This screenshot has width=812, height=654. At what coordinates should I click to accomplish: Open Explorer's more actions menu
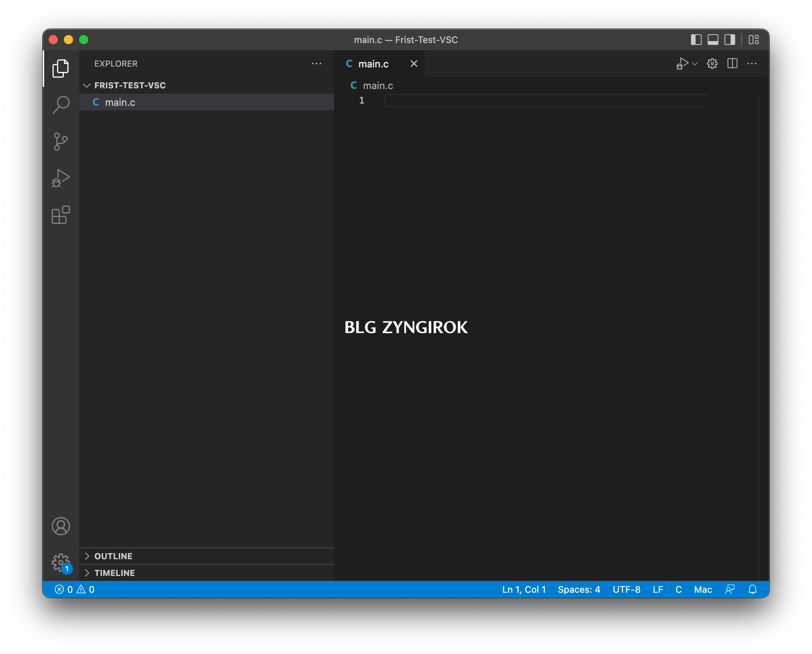(x=316, y=64)
